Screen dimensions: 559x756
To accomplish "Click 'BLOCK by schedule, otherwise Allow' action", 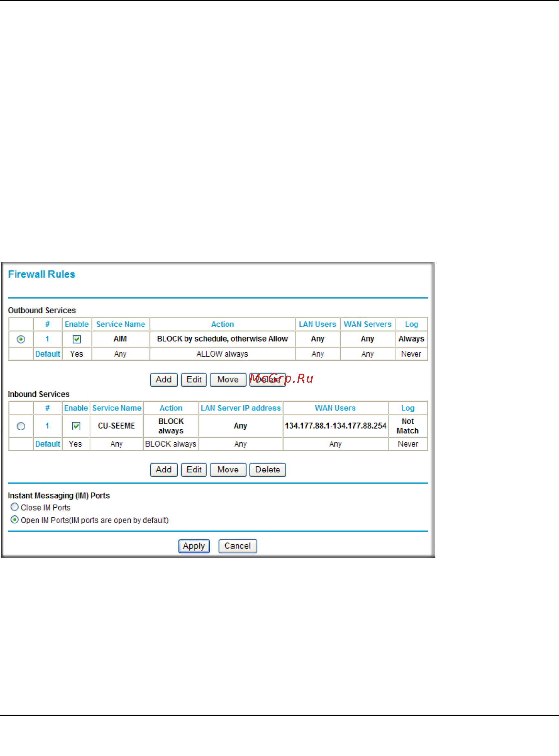I will pos(222,339).
